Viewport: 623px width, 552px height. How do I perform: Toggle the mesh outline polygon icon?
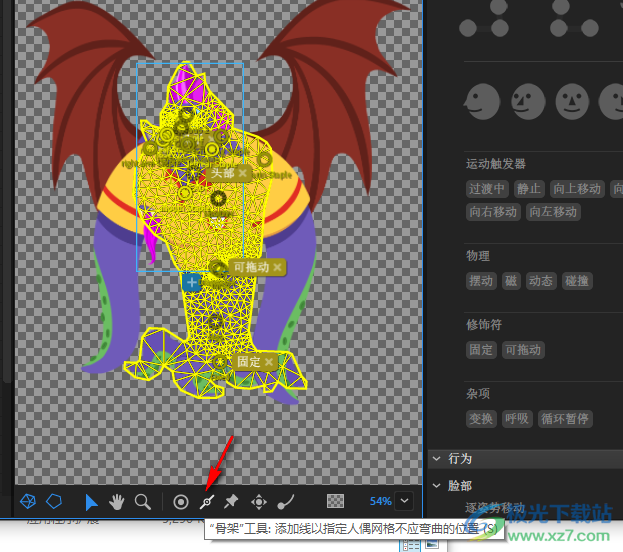pyautogui.click(x=54, y=501)
